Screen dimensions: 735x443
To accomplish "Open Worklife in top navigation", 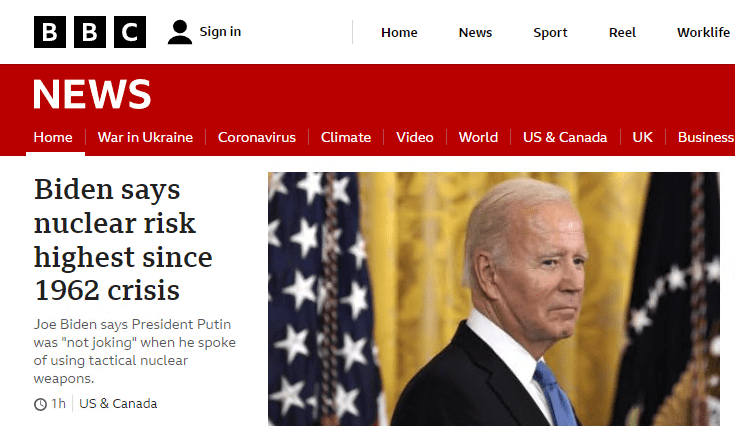I will [703, 32].
